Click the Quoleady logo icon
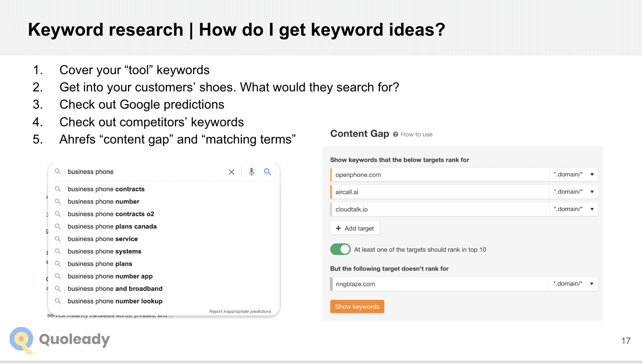Viewport: 642px width, 364px height. coord(22,340)
